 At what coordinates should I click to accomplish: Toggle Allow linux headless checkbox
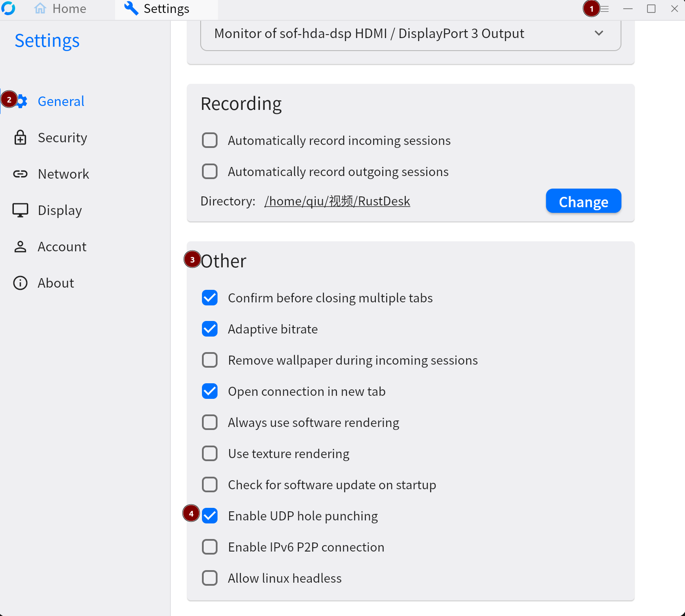pos(210,578)
